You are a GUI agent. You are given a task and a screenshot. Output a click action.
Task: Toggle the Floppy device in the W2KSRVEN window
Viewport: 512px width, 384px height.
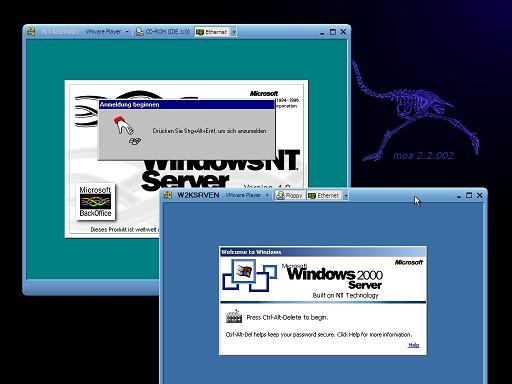pyautogui.click(x=289, y=195)
